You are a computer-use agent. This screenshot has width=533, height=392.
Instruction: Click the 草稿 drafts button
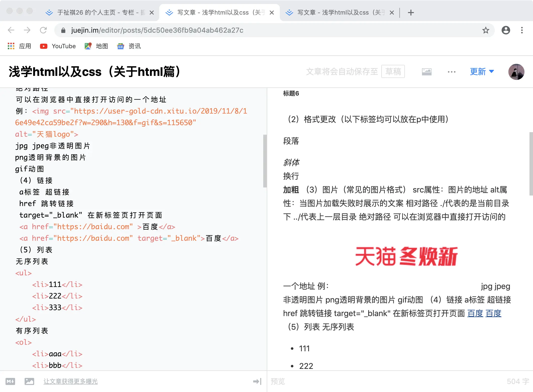pyautogui.click(x=393, y=72)
